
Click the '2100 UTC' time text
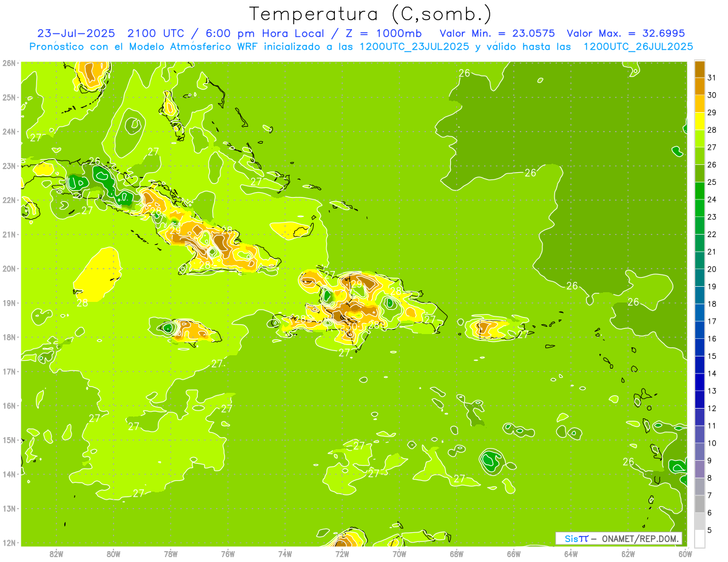click(x=157, y=33)
